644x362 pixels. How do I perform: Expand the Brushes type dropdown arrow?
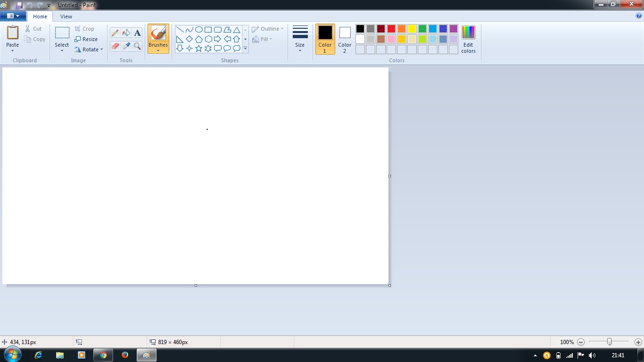158,50
